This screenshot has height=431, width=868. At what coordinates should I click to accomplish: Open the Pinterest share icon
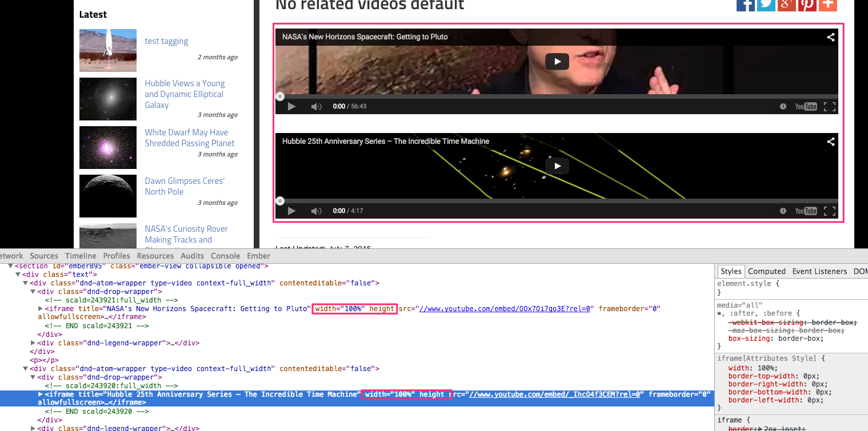[807, 5]
